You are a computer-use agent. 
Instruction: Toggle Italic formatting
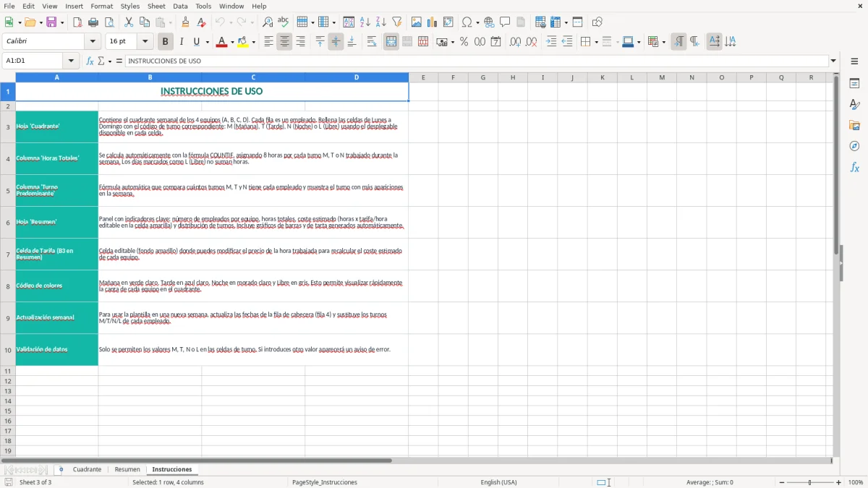(181, 42)
